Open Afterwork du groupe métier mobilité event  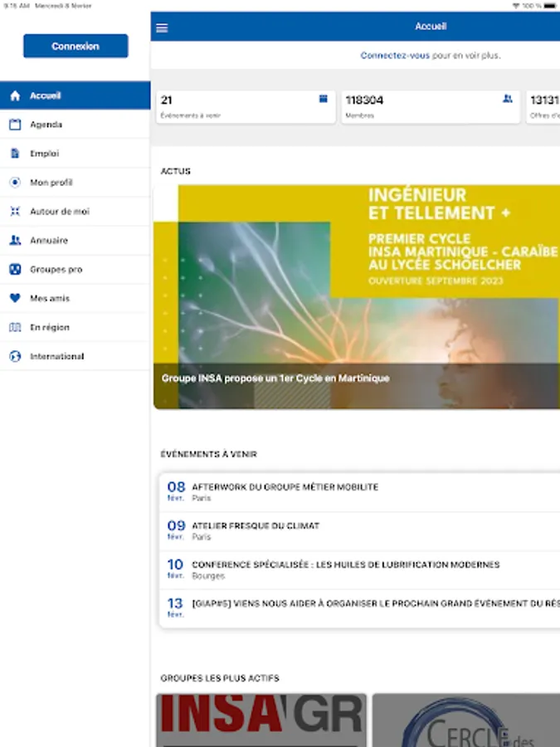coord(359,492)
